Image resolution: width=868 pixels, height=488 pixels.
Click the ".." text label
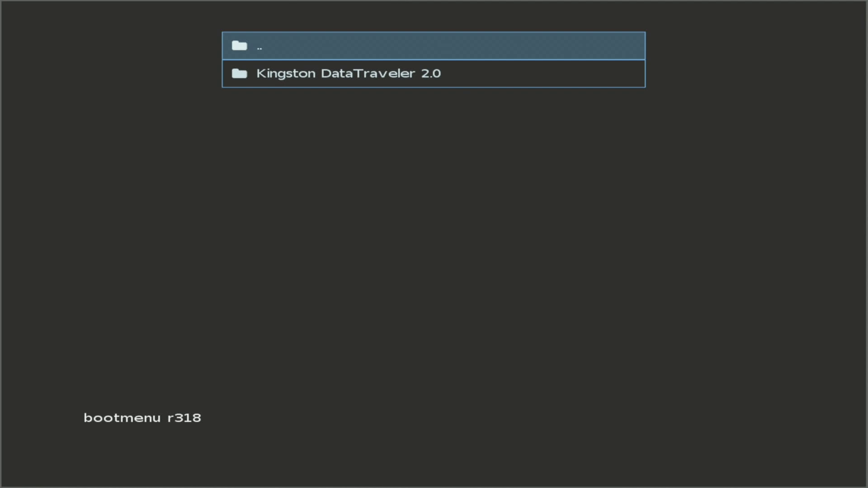[259, 47]
